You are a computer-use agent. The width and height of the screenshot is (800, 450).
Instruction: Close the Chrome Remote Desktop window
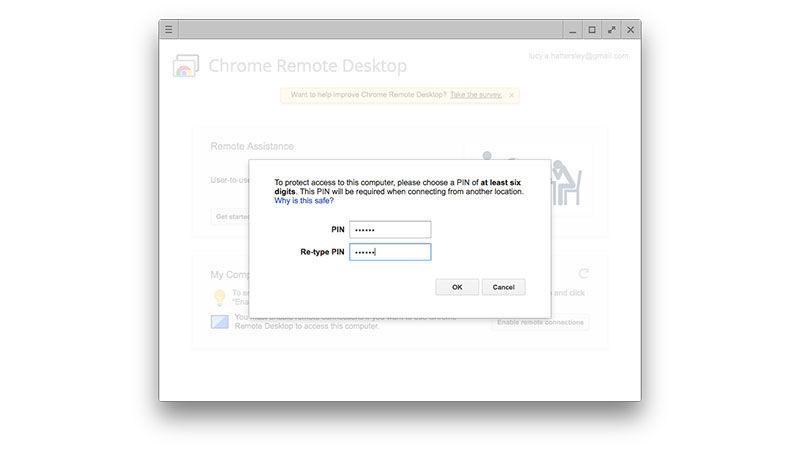click(630, 30)
